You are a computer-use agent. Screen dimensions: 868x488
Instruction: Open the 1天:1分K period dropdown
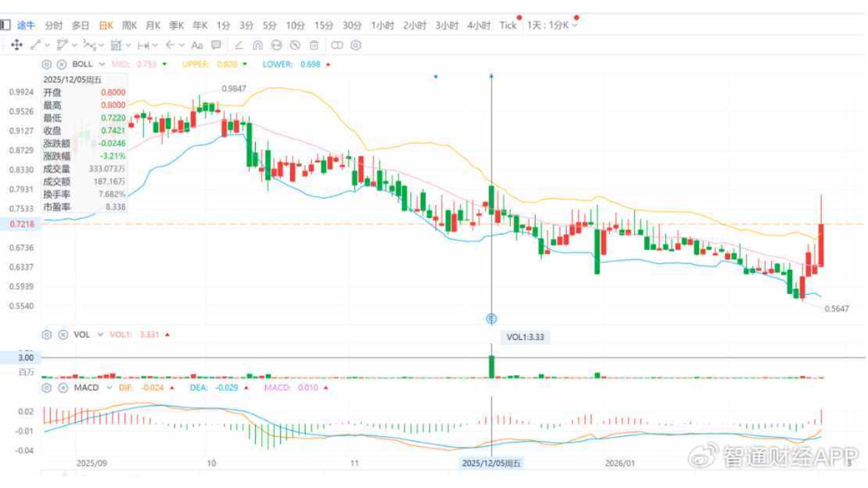[x=553, y=25]
